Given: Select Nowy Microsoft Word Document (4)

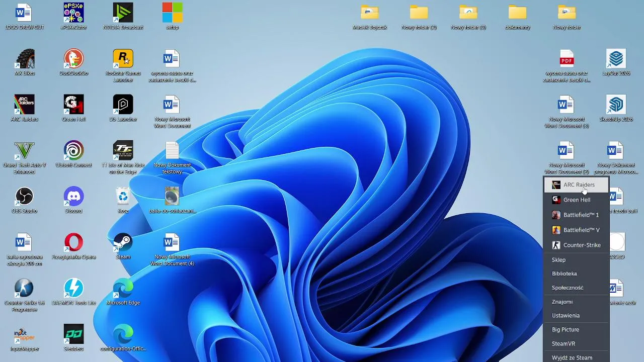Looking at the screenshot, I should click(172, 249).
